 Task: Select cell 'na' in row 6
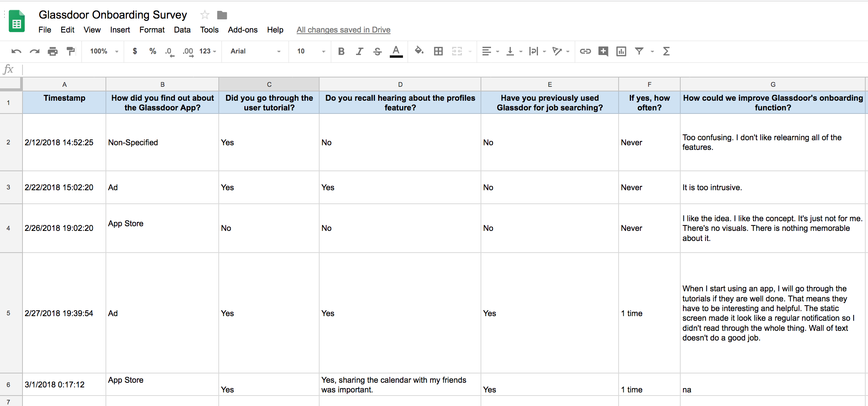[x=773, y=385]
